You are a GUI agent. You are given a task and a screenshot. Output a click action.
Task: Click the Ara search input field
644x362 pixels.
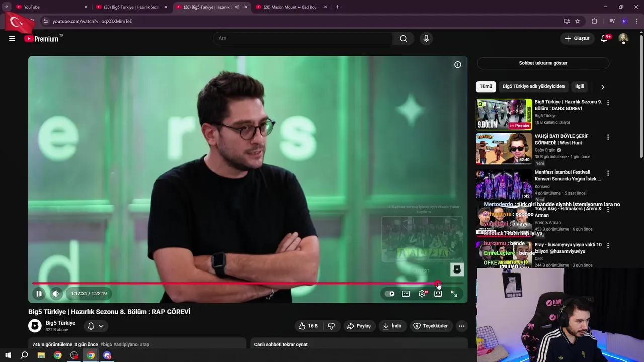click(x=303, y=39)
